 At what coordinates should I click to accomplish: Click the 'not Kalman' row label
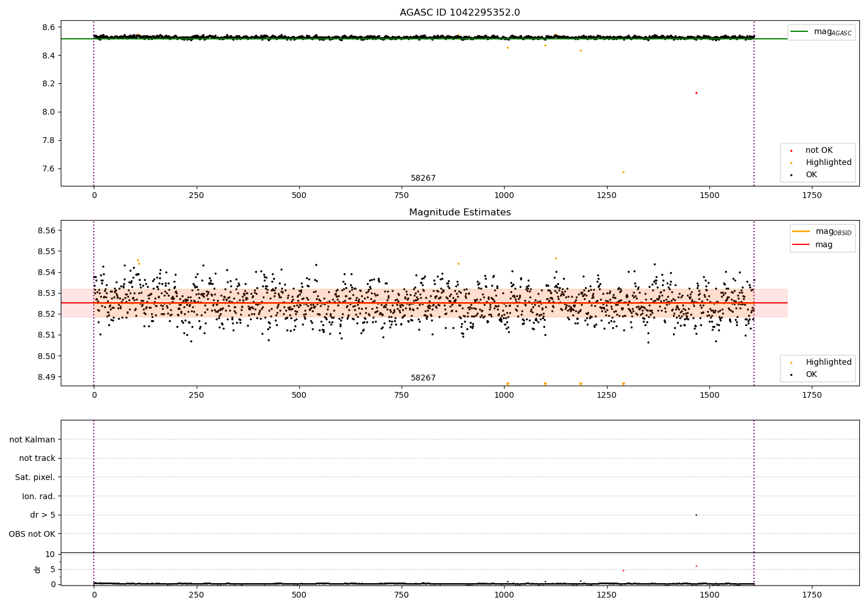coord(32,439)
